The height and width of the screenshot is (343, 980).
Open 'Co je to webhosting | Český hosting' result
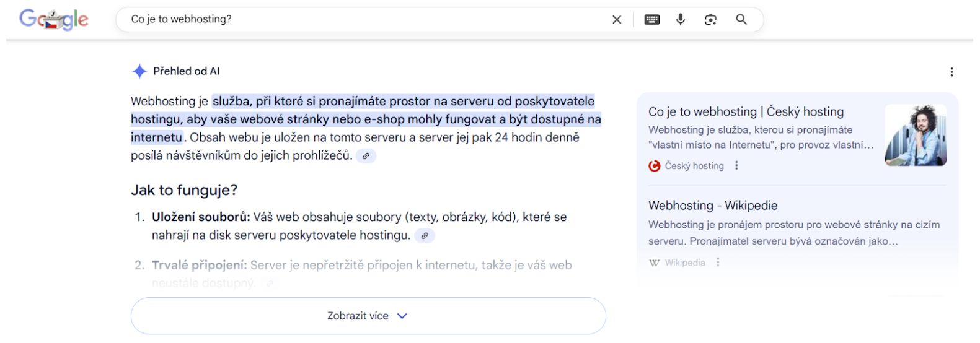[746, 112]
